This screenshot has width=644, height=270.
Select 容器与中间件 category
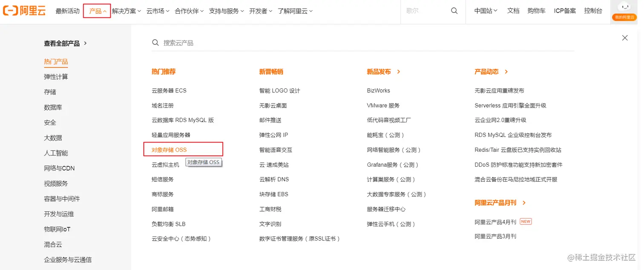tap(62, 199)
